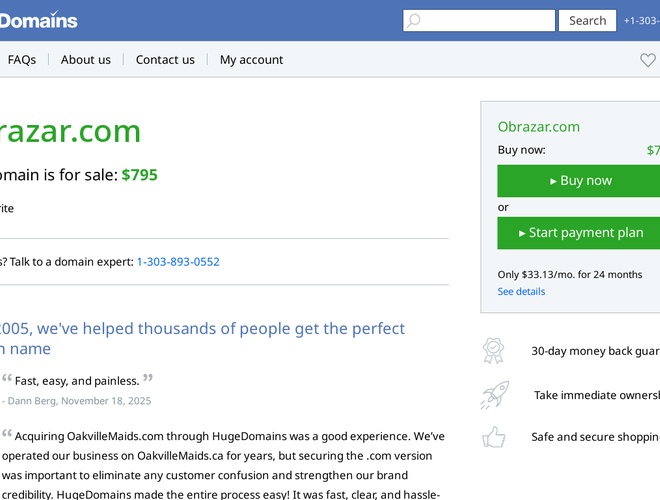Viewport: 660px width, 500px height.
Task: Call domain expert number 1-303-893-0552
Action: point(178,262)
